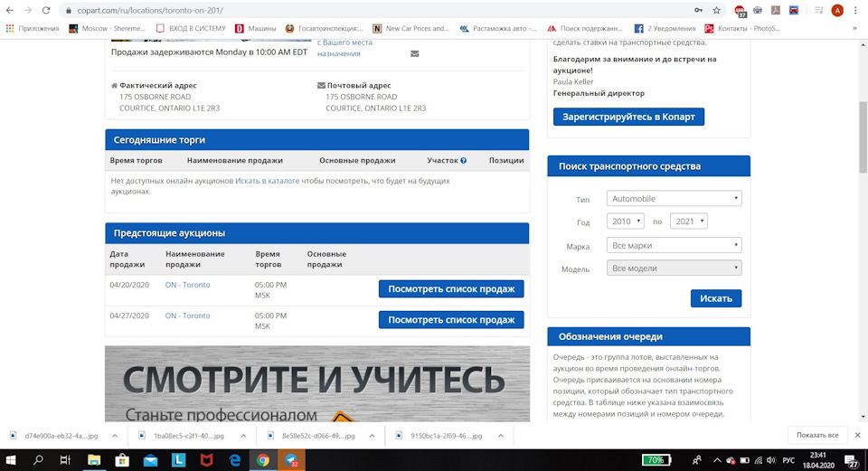Open ON - Toronto link for 04/20/2020

tap(188, 285)
